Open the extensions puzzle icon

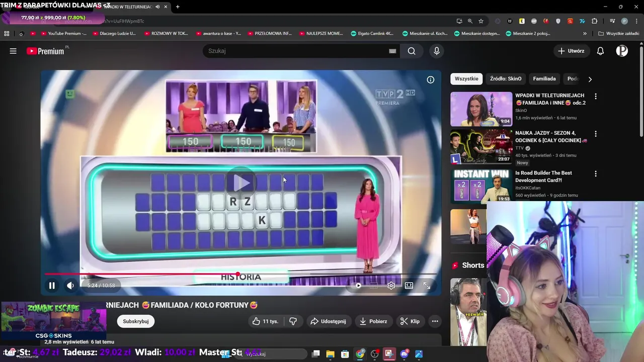click(x=594, y=21)
